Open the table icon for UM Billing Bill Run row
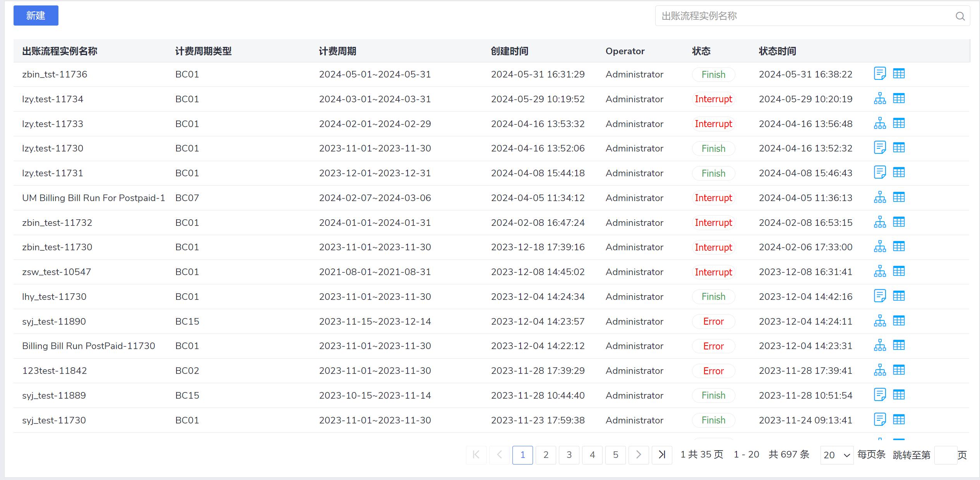Image resolution: width=980 pixels, height=480 pixels. pos(899,197)
